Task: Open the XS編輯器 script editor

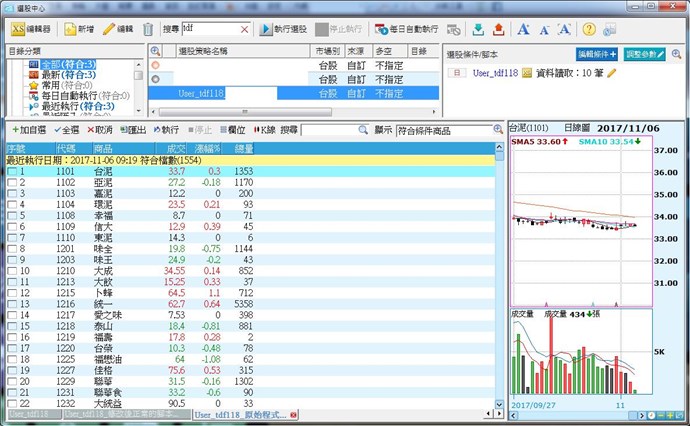Action: [x=30, y=30]
